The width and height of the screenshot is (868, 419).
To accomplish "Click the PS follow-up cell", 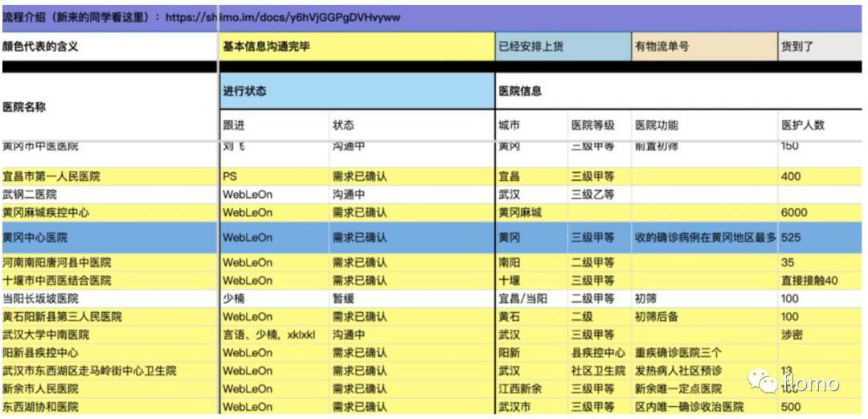I will (275, 177).
